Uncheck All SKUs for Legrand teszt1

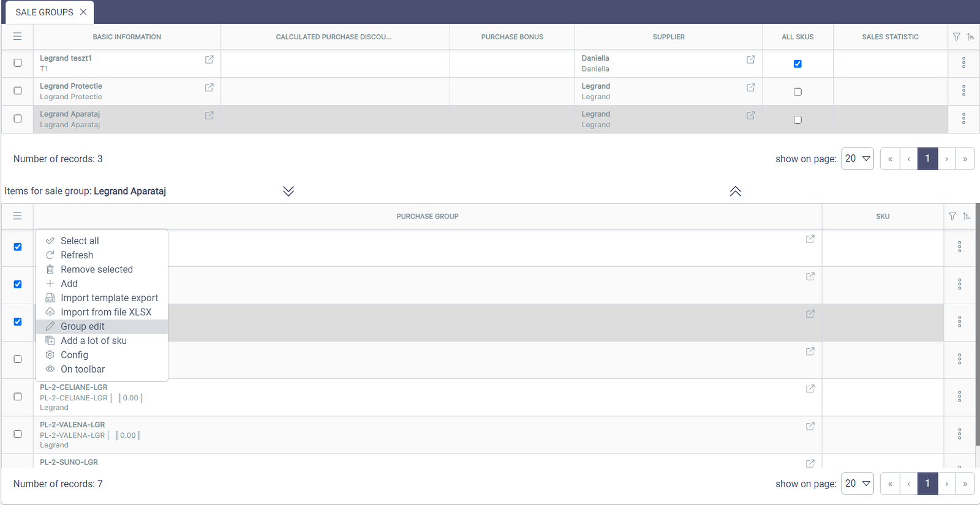[x=797, y=64]
